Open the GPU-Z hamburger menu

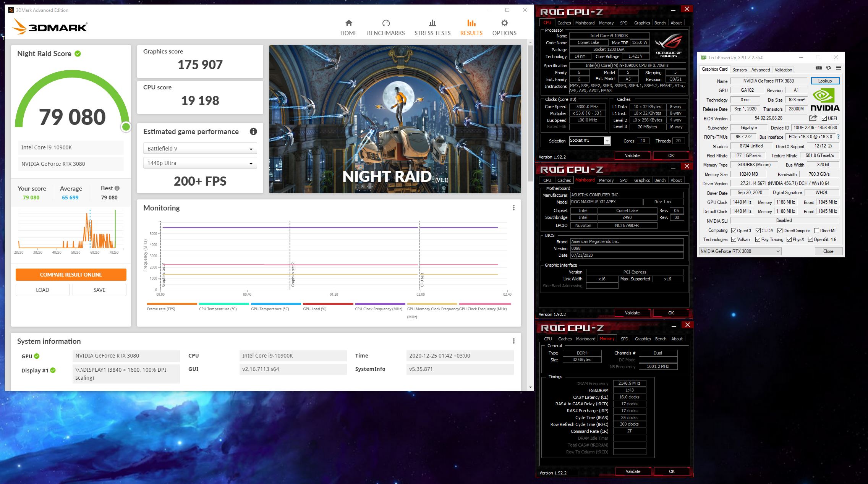pyautogui.click(x=838, y=68)
